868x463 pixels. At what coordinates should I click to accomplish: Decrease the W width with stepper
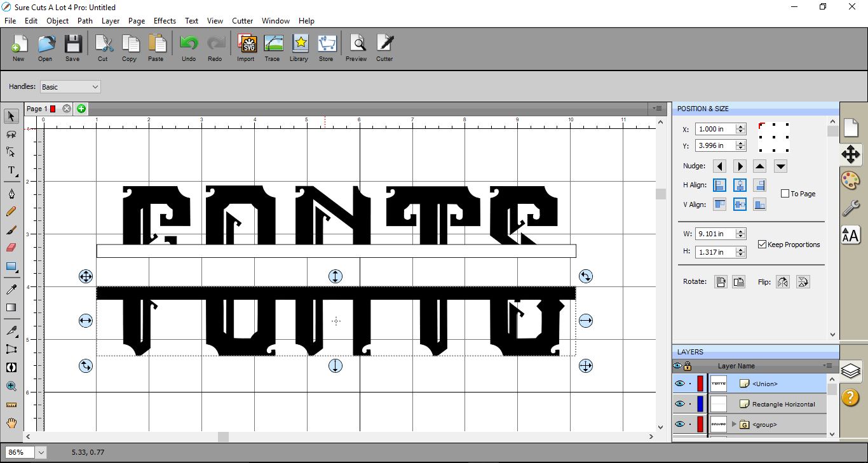click(x=740, y=236)
